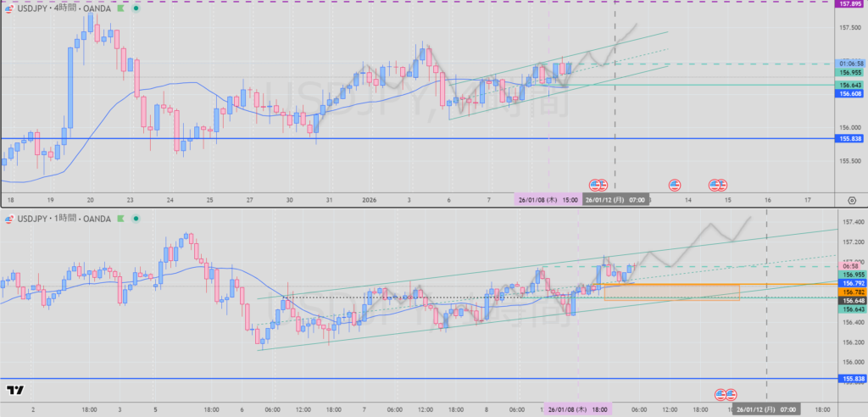The height and width of the screenshot is (417, 868).
Task: Select the blue 155.838 price label on the 4-hour chart
Action: [x=850, y=138]
